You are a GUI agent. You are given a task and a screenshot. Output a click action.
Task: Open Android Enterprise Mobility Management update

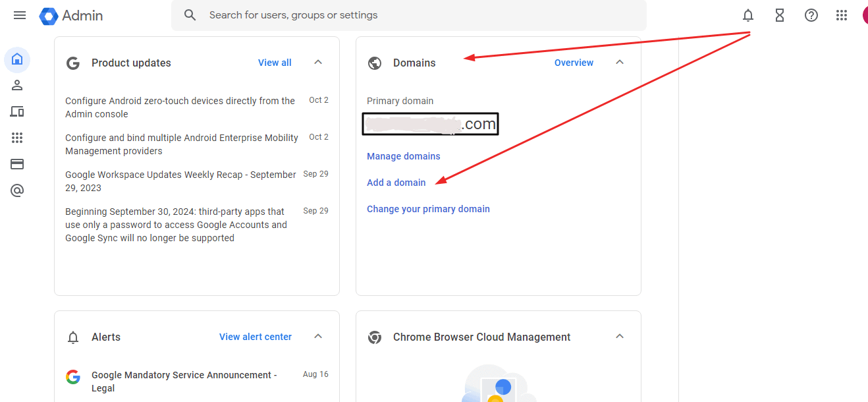182,144
